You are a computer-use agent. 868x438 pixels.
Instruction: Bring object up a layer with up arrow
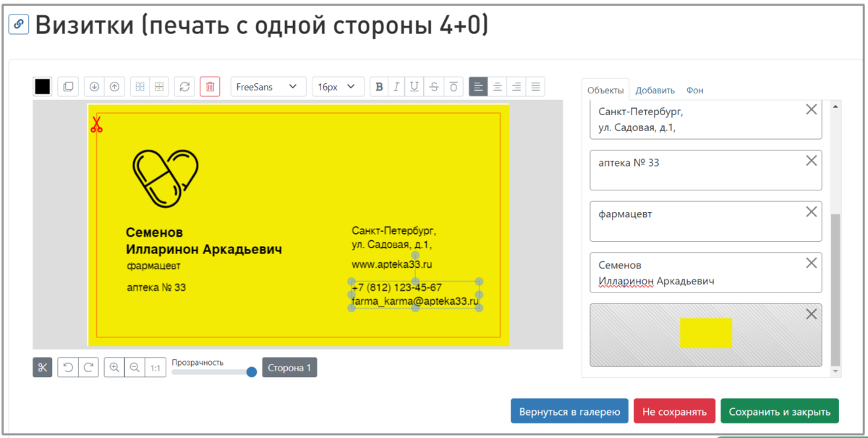(x=114, y=87)
